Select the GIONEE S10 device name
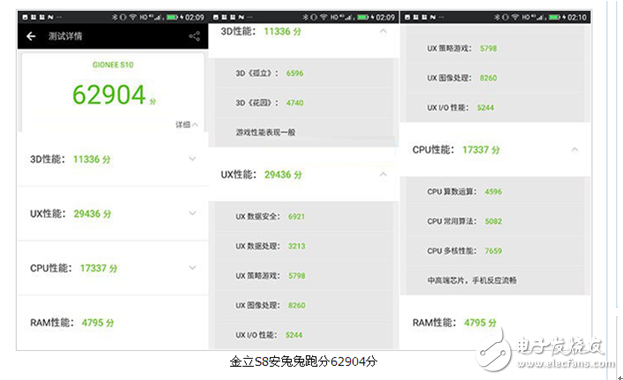This screenshot has height=380, width=623. tap(113, 65)
